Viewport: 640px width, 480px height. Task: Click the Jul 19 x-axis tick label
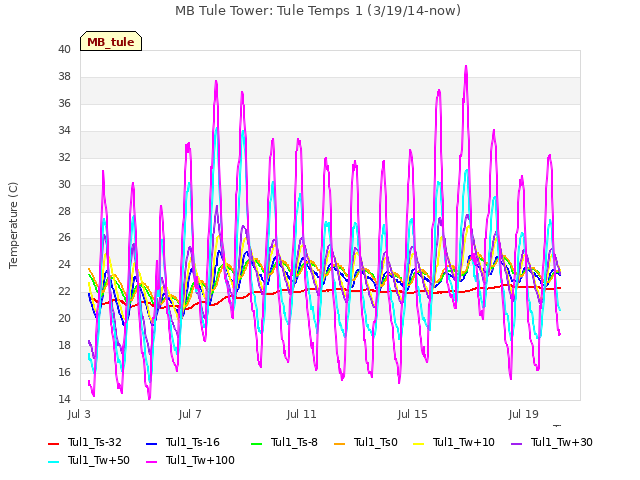point(524,414)
